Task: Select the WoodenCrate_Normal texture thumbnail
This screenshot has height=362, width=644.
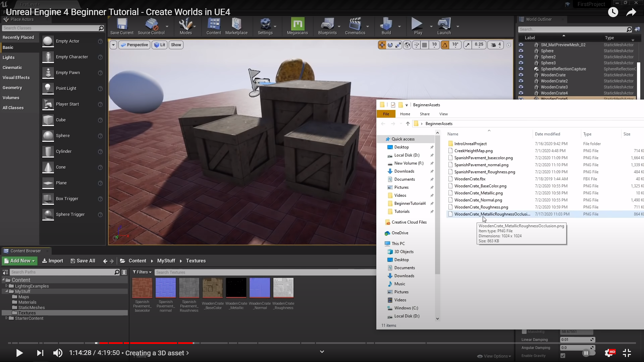Action: [260, 288]
